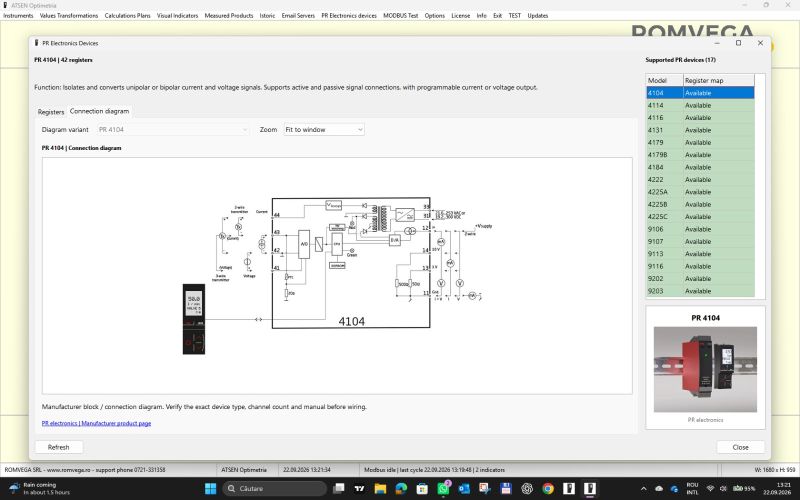Click the 4104 connection diagram image
800x500 pixels.
337,276
